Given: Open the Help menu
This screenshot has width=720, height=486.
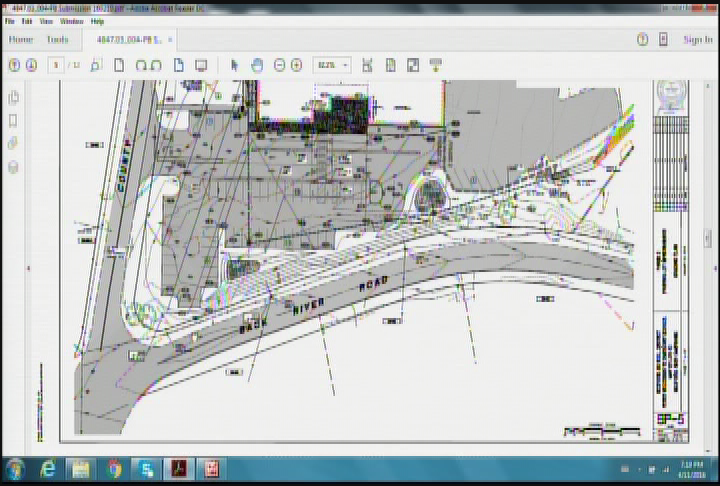Looking at the screenshot, I should click(x=97, y=21).
